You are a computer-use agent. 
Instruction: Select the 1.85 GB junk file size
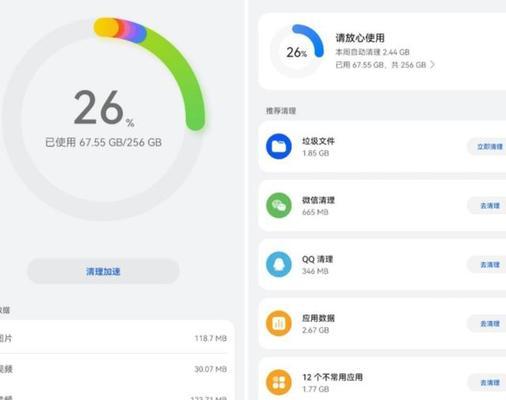(x=316, y=153)
